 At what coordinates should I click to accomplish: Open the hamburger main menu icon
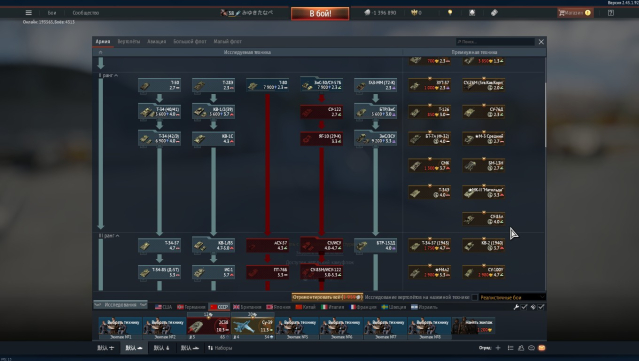(x=29, y=13)
